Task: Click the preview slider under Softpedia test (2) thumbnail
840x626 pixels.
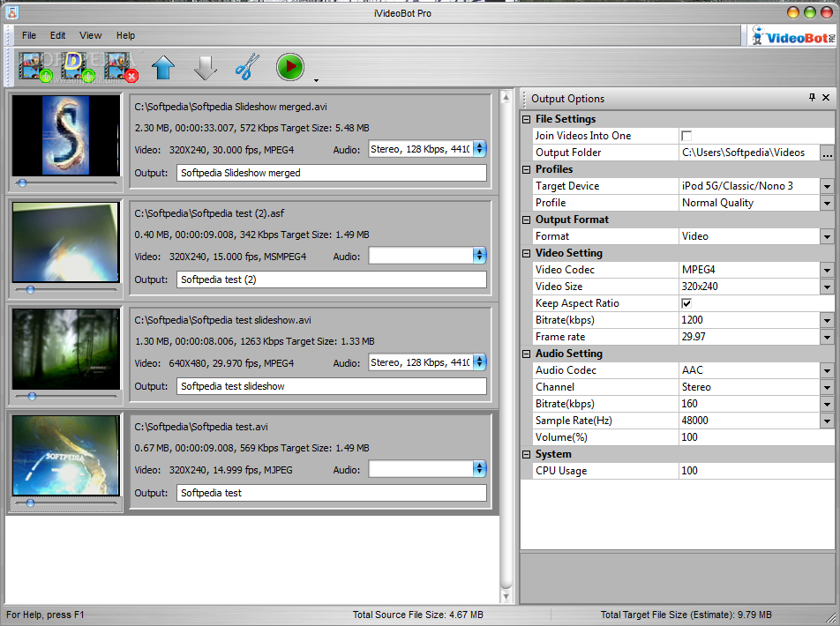Action: (66, 290)
